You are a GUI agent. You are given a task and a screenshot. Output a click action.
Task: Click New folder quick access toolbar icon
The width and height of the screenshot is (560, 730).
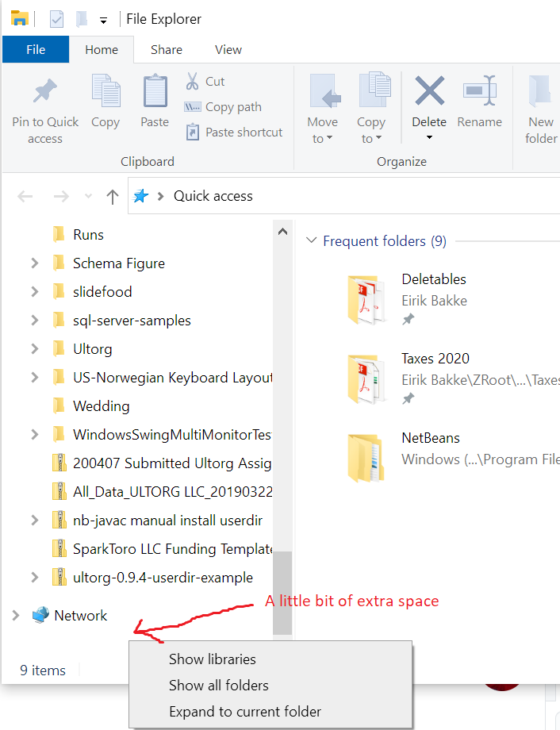82,19
